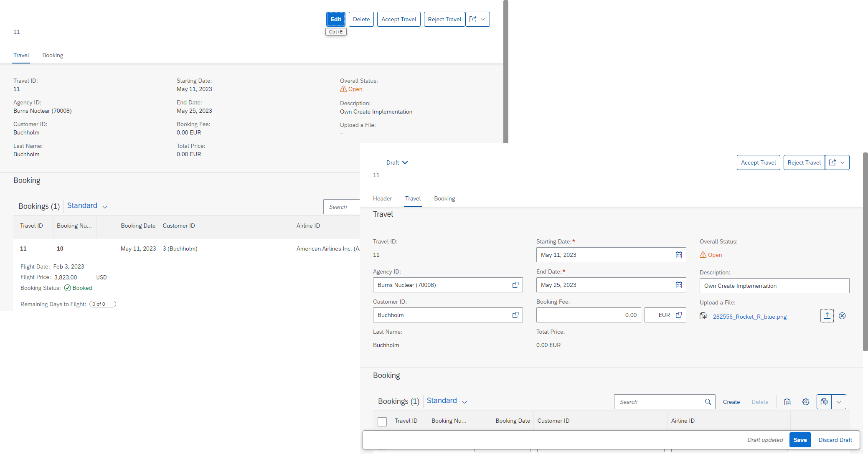Click Delete button in upper window
Viewport: 868px width, 454px height.
pos(361,19)
